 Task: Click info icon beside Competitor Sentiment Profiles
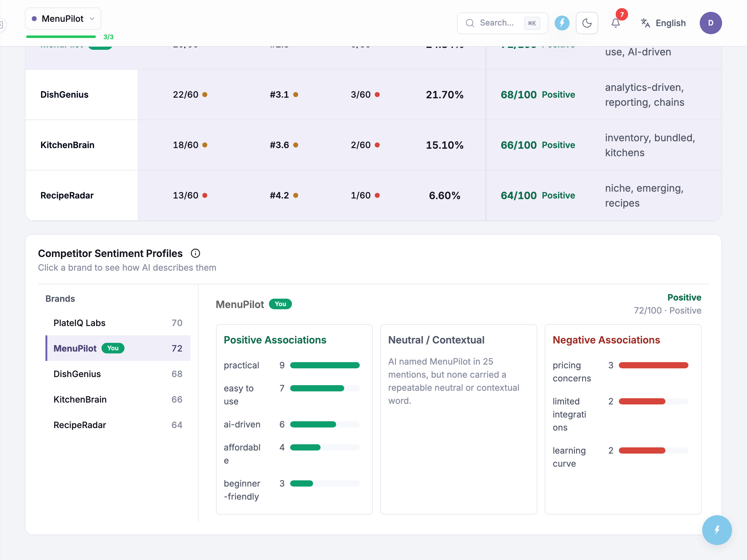point(195,253)
